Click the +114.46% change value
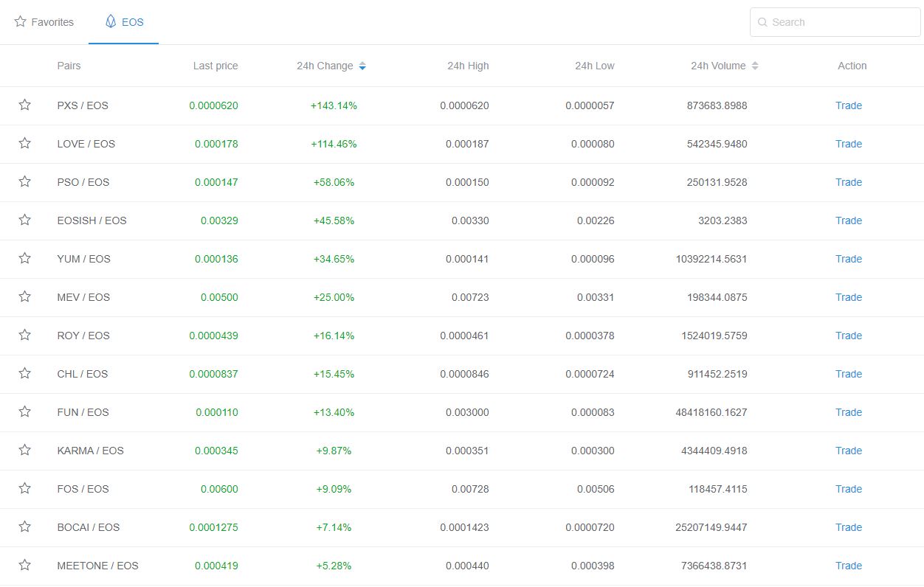Viewport: 924px width, 587px height. click(334, 144)
